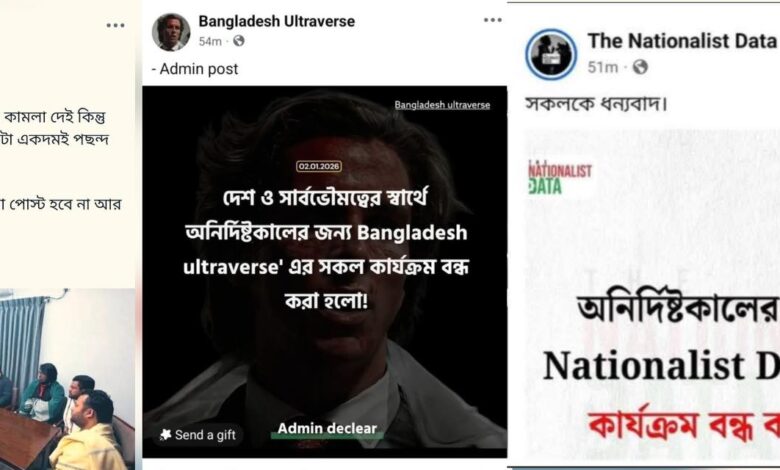
Task: Click the gift icon in Send a gift
Action: point(165,435)
